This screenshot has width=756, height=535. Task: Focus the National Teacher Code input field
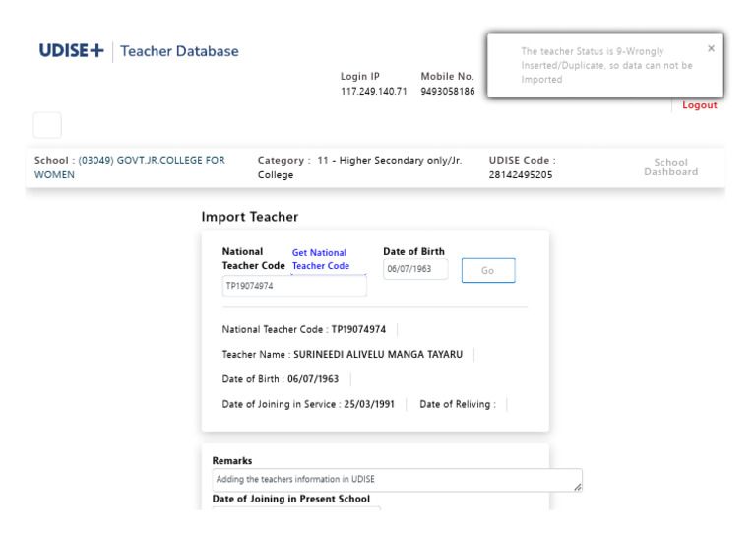click(294, 286)
